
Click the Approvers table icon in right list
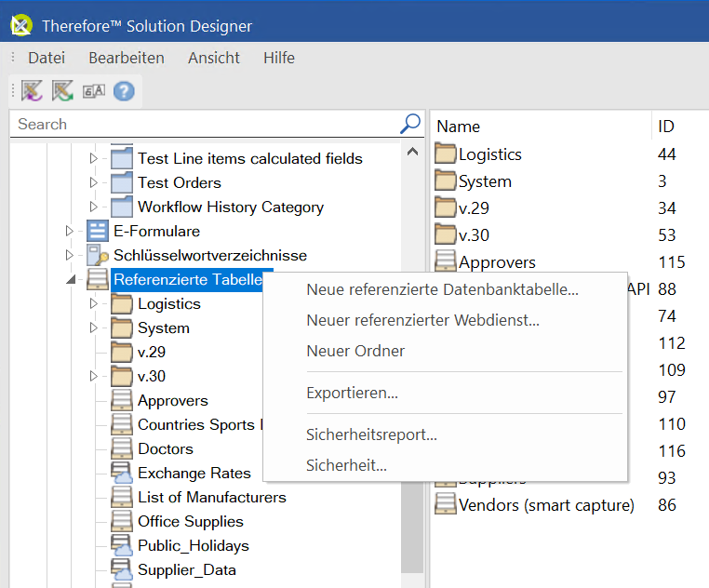(446, 261)
